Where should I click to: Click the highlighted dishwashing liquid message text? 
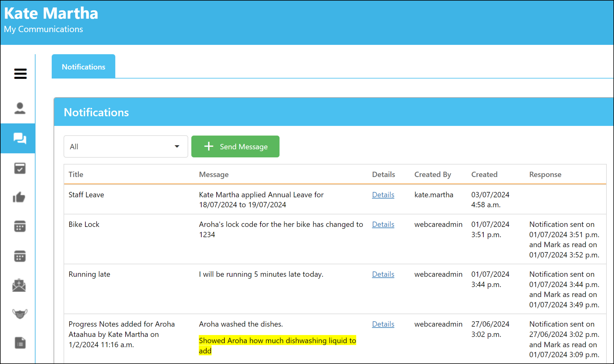coord(277,346)
